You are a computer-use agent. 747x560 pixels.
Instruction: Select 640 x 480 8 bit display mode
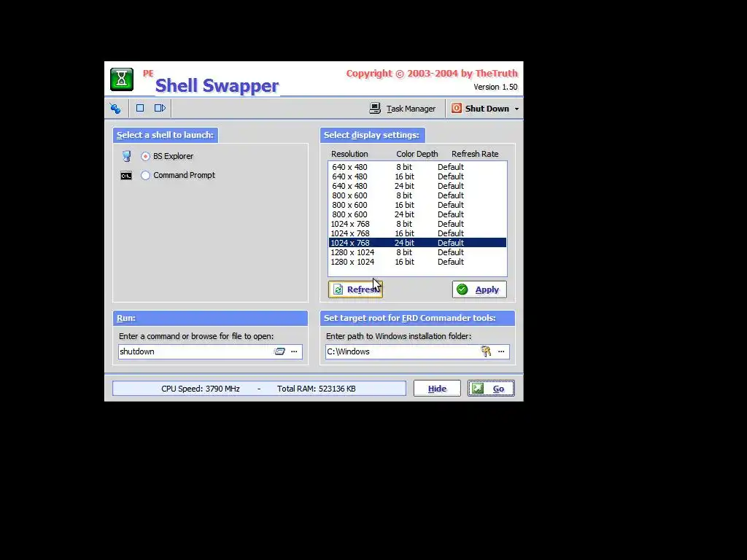(x=417, y=167)
